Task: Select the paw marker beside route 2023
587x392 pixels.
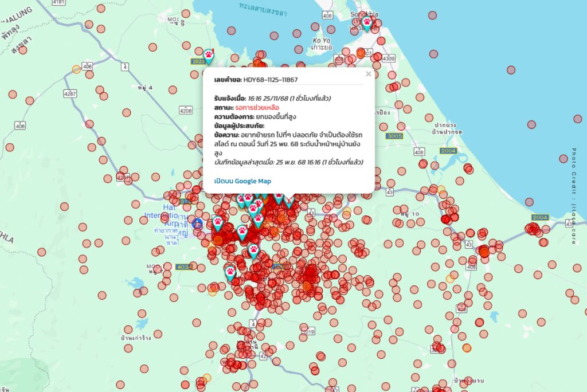Action: 210,56
